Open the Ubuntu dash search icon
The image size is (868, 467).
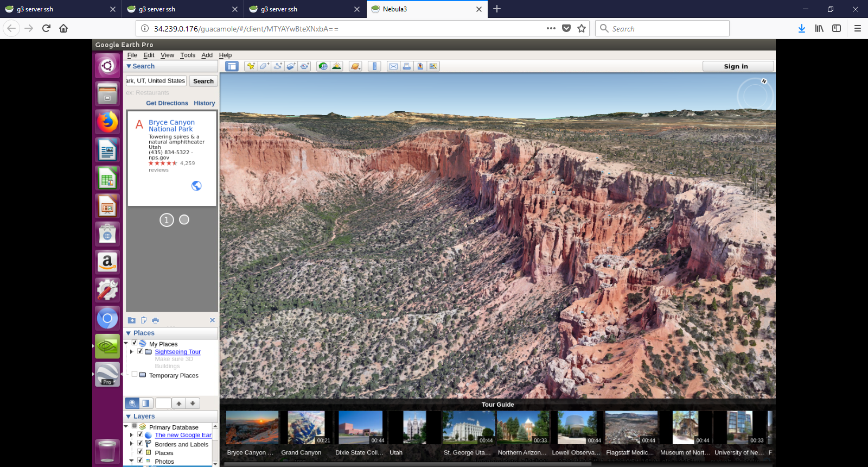tap(107, 66)
